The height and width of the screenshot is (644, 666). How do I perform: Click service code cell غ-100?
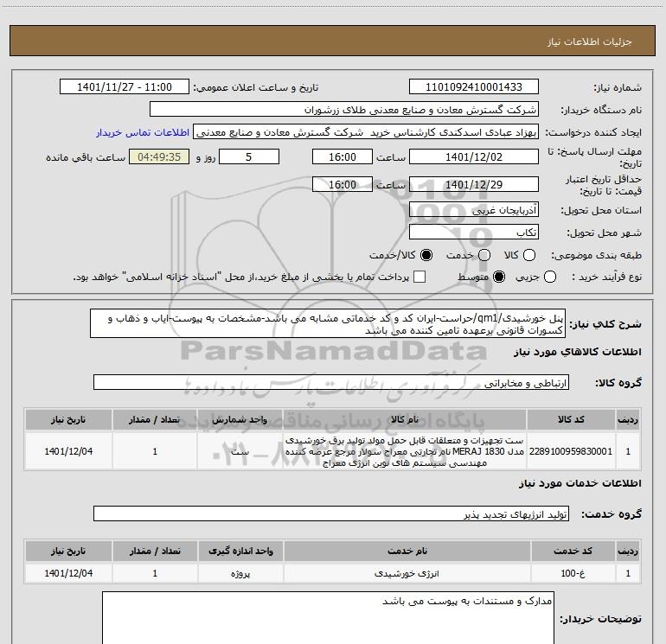[x=573, y=573]
